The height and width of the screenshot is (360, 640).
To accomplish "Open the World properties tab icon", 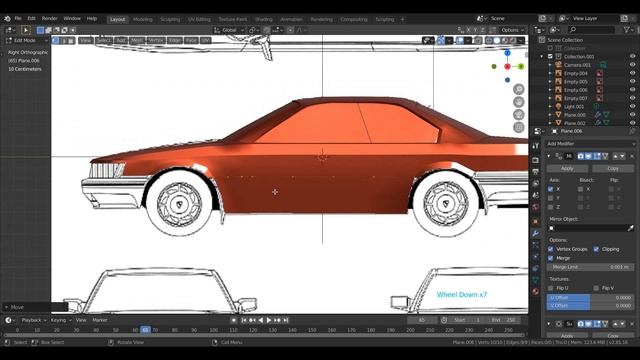I will point(536,207).
